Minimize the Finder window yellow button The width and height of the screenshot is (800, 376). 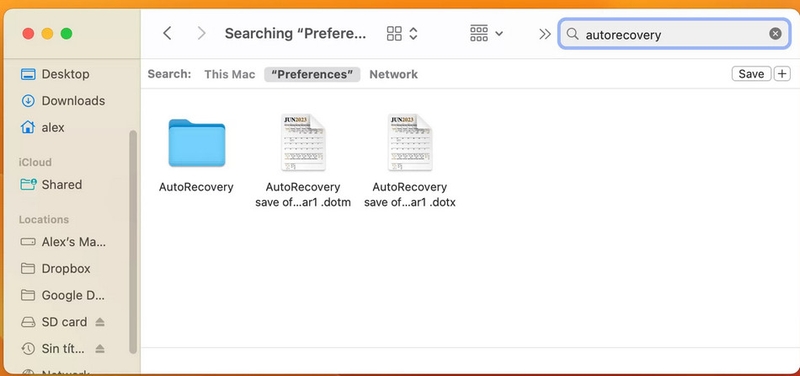[x=47, y=34]
